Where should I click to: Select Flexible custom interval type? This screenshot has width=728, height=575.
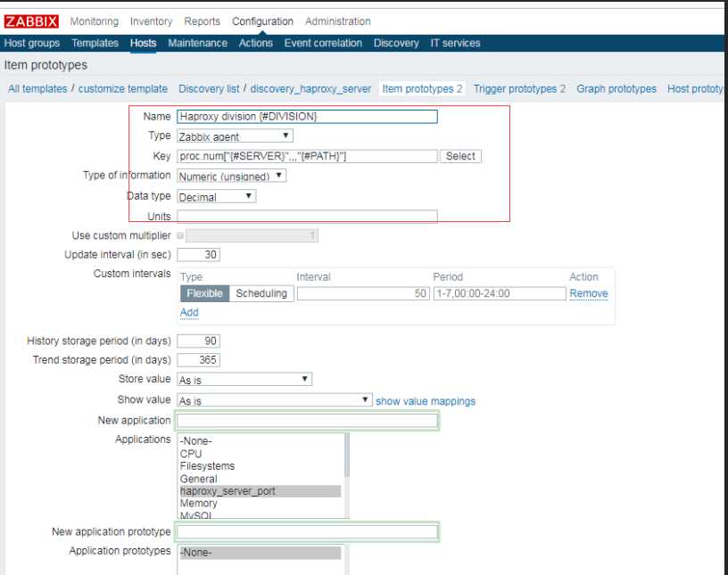click(x=205, y=293)
